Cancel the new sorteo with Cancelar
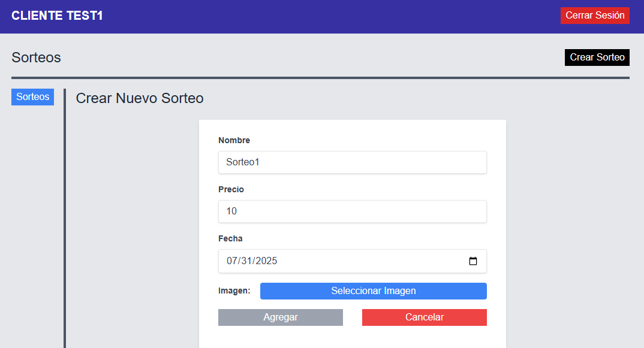 [x=424, y=317]
